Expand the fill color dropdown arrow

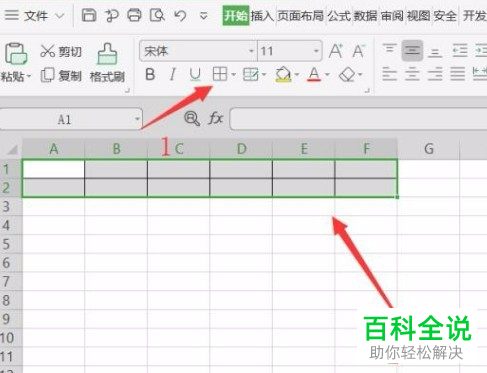click(x=297, y=75)
